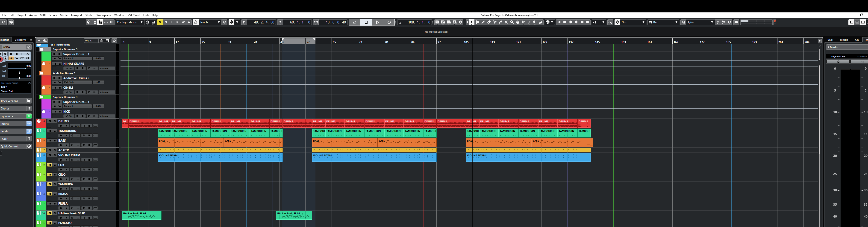Mute the TAMBOURIN track
The image size is (868, 227).
pos(50,131)
